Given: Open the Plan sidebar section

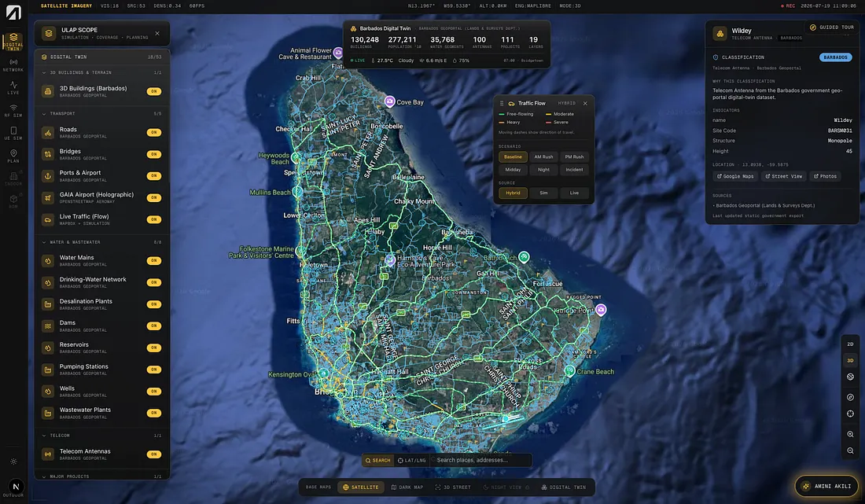Looking at the screenshot, I should [13, 156].
